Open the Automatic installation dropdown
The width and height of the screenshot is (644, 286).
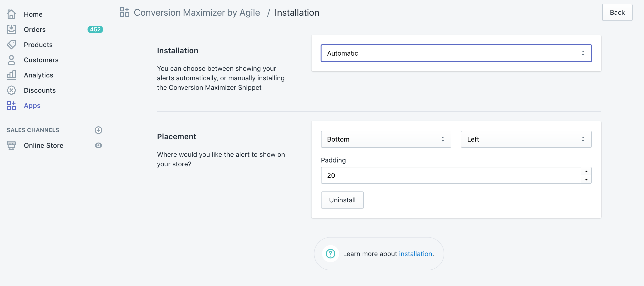[456, 53]
